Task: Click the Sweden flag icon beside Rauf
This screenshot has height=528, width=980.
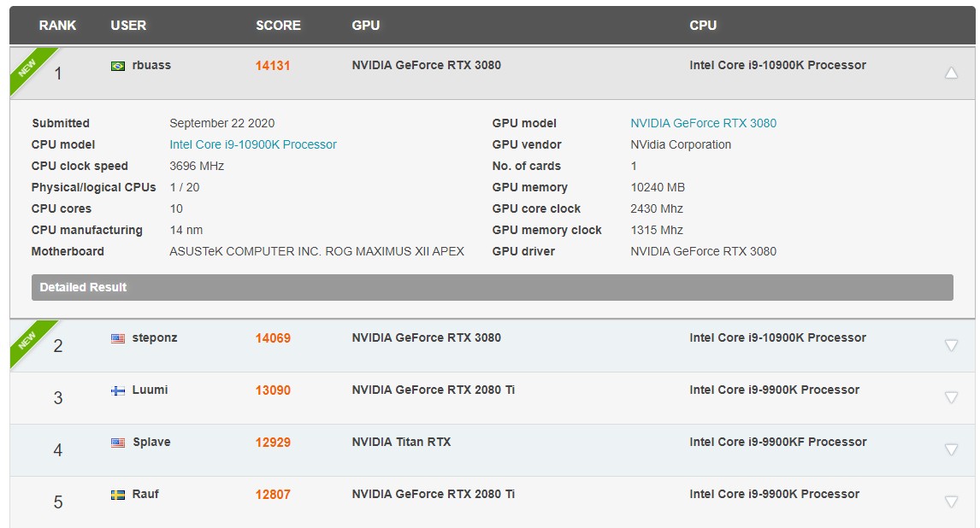Action: coord(118,495)
